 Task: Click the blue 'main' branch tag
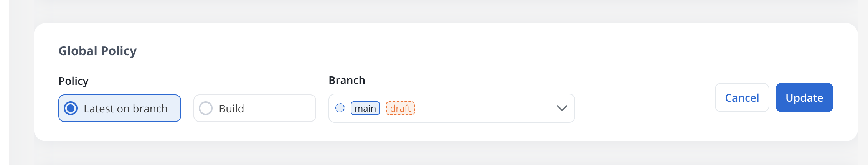tap(365, 109)
